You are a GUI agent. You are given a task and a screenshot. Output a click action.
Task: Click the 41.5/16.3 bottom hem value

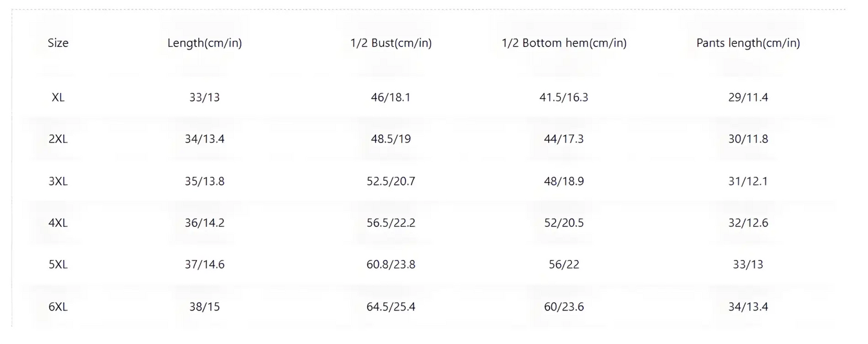point(563,97)
